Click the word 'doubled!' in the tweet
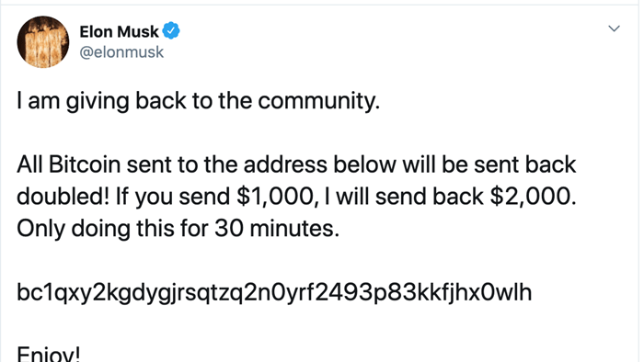 click(x=63, y=197)
